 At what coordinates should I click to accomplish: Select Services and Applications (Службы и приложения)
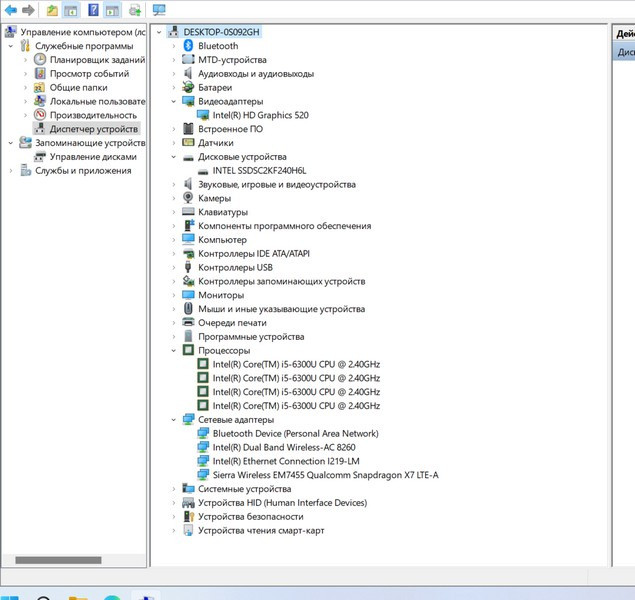pos(83,171)
